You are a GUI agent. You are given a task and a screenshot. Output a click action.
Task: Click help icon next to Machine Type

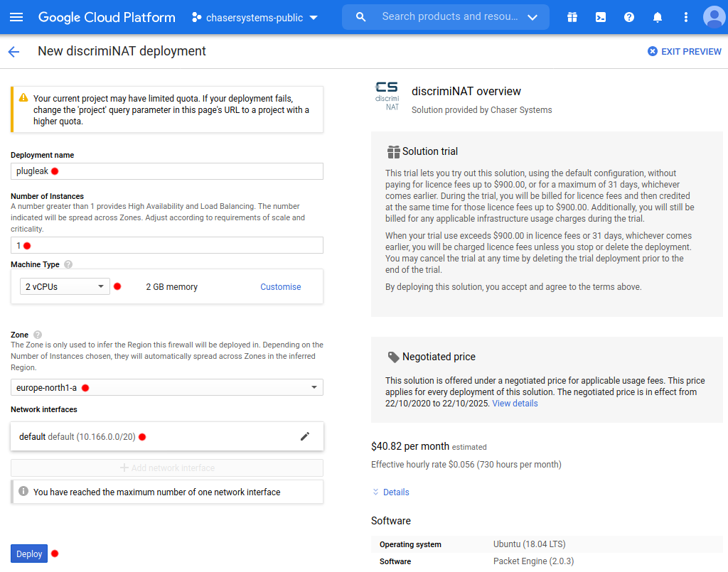(x=68, y=264)
